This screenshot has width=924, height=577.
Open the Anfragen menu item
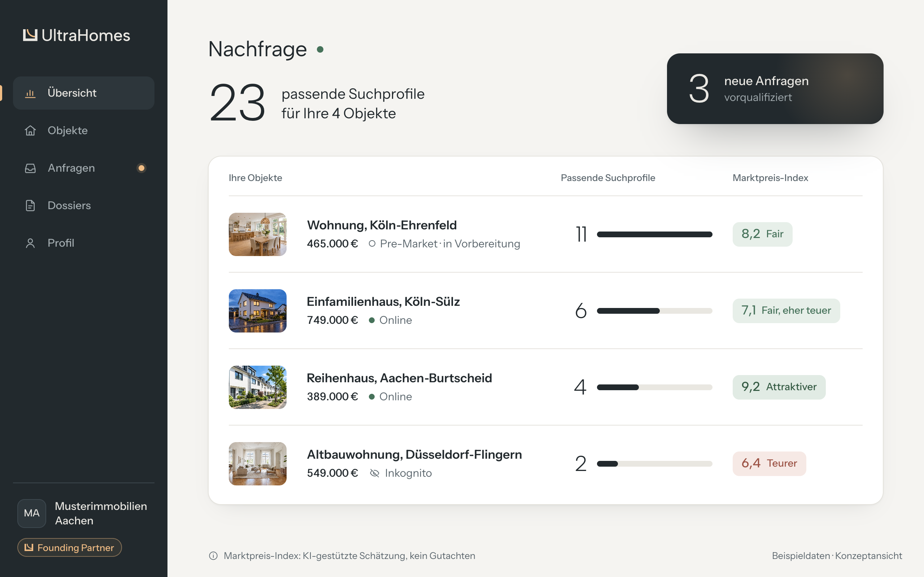pyautogui.click(x=84, y=168)
